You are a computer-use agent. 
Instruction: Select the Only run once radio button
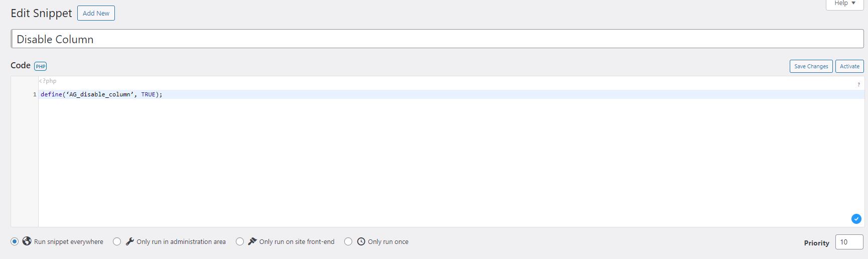pos(348,241)
